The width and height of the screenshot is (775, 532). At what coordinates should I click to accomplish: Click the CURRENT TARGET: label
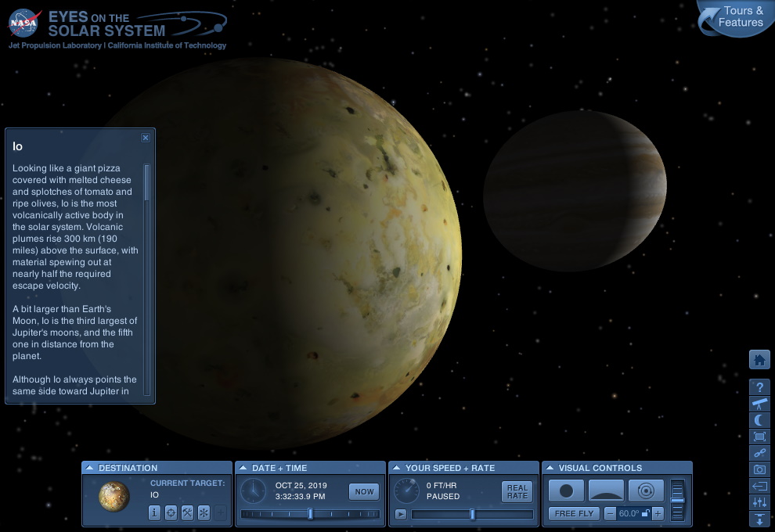pyautogui.click(x=187, y=483)
